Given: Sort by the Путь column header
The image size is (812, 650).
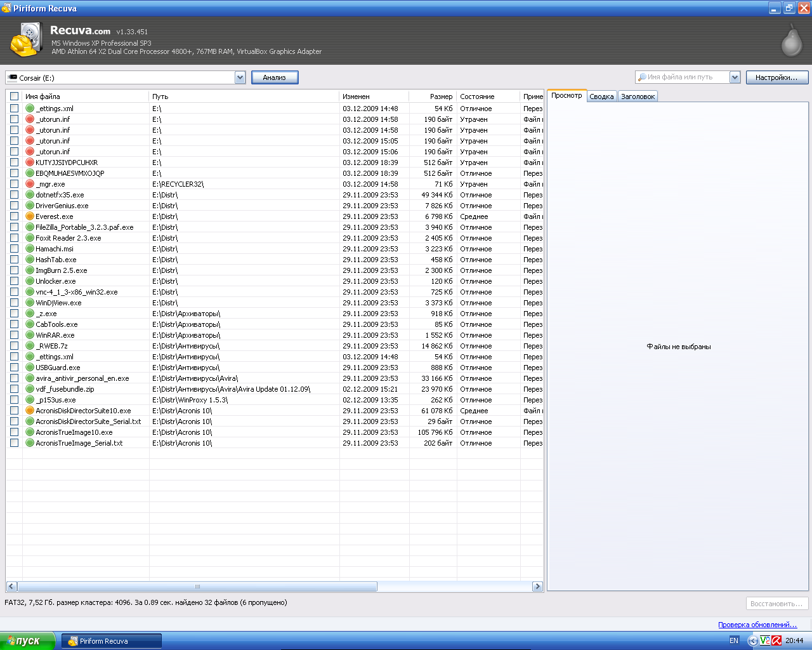Looking at the screenshot, I should pos(244,96).
